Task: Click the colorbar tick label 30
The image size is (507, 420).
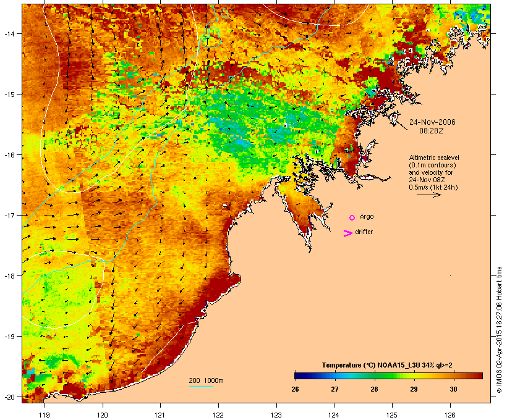Action: [453, 389]
